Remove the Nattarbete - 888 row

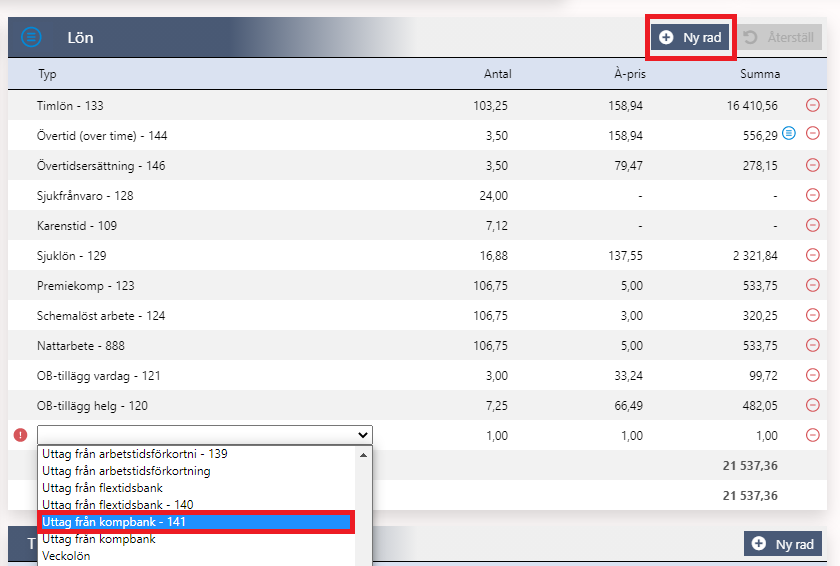[813, 345]
